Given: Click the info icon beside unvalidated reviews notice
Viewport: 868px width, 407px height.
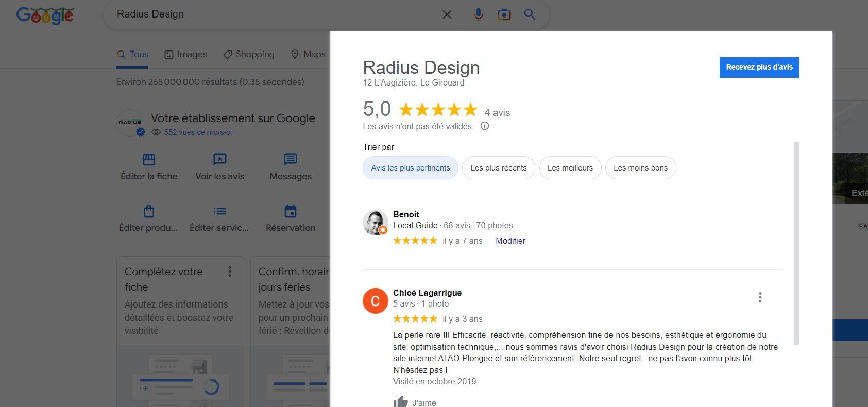Looking at the screenshot, I should click(485, 126).
